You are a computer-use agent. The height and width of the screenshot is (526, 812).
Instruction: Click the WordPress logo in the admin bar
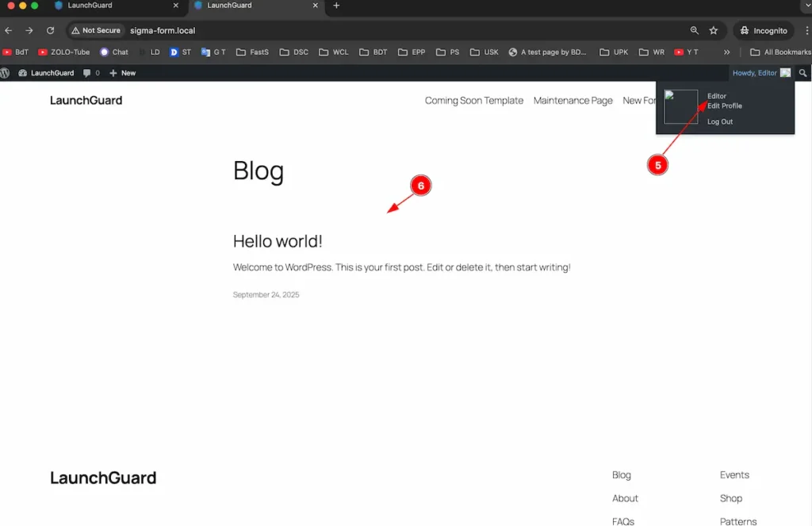pyautogui.click(x=6, y=73)
